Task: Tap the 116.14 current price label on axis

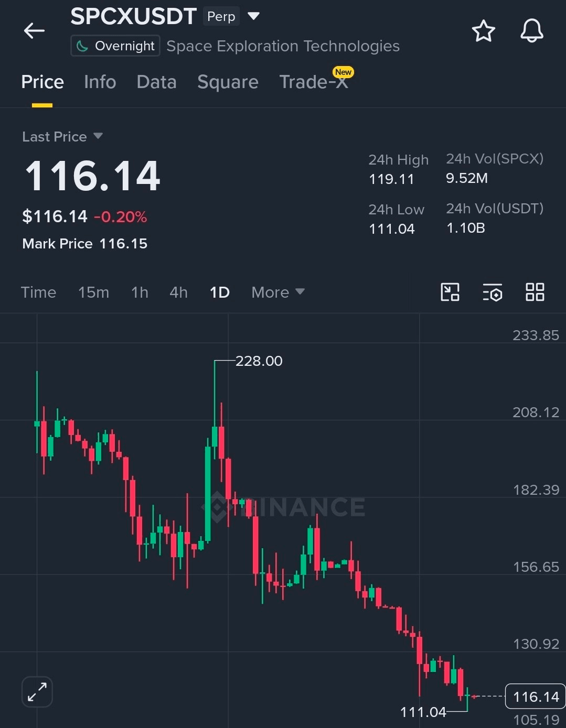Action: coord(535,697)
